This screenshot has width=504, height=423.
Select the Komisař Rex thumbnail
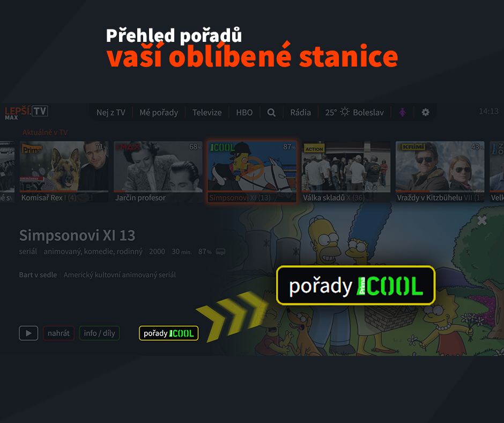click(64, 172)
